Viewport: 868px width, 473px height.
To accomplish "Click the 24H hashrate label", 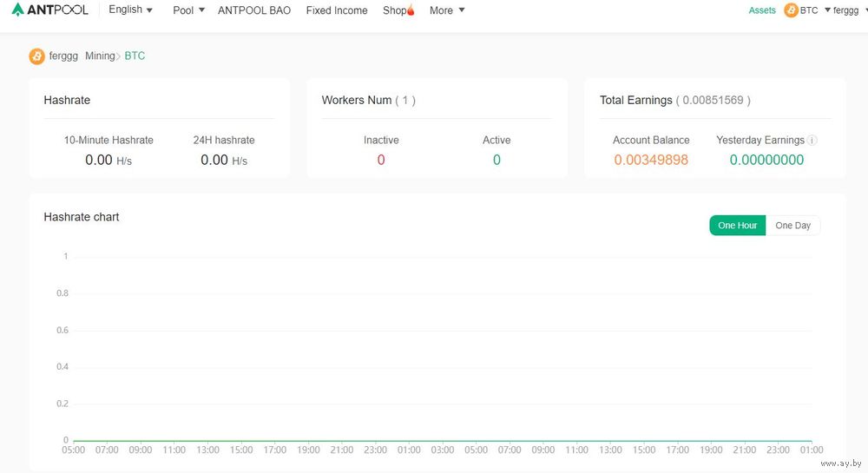I will click(x=224, y=140).
